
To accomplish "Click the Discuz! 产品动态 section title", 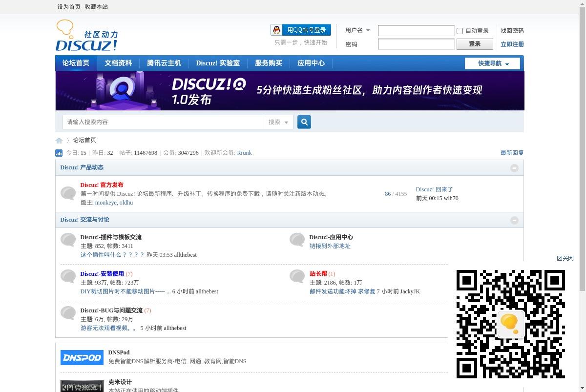I will pyautogui.click(x=82, y=167).
